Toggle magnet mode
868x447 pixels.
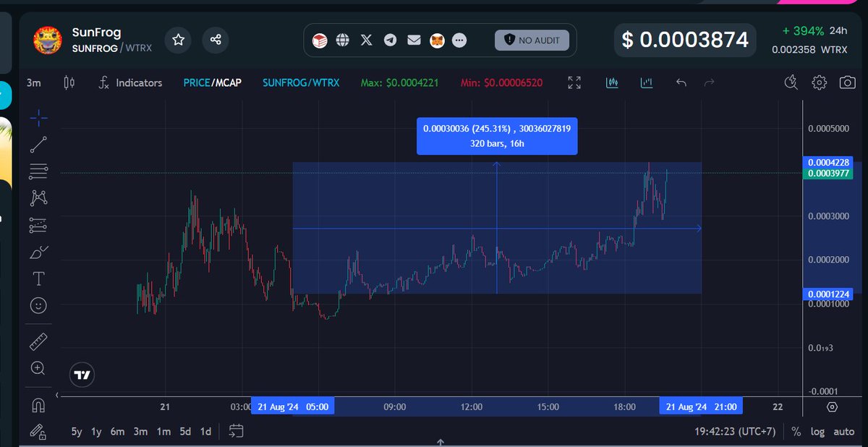[x=39, y=404]
